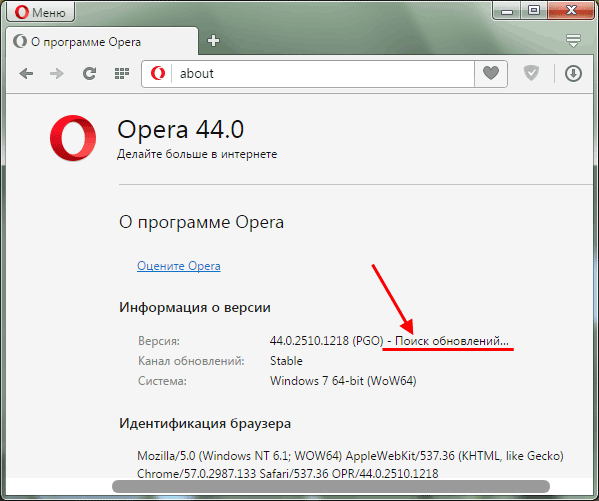
Task: Open the Opera Меню button
Action: coord(40,12)
